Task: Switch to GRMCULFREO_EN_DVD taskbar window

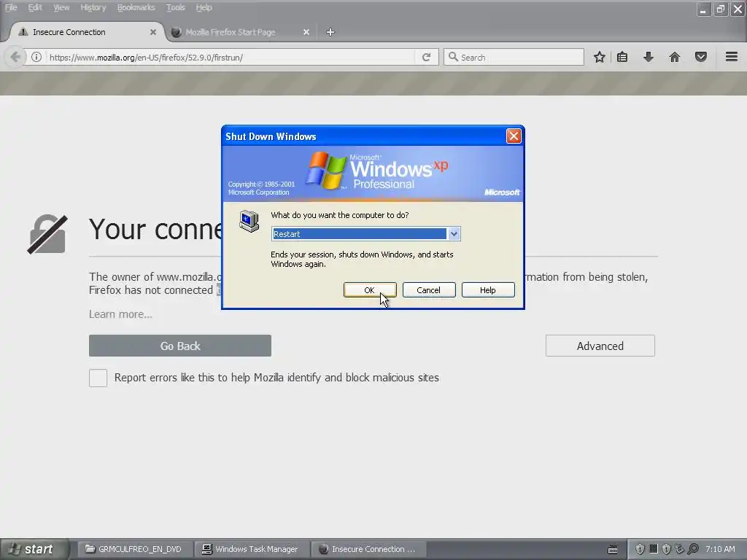Action: (x=134, y=549)
